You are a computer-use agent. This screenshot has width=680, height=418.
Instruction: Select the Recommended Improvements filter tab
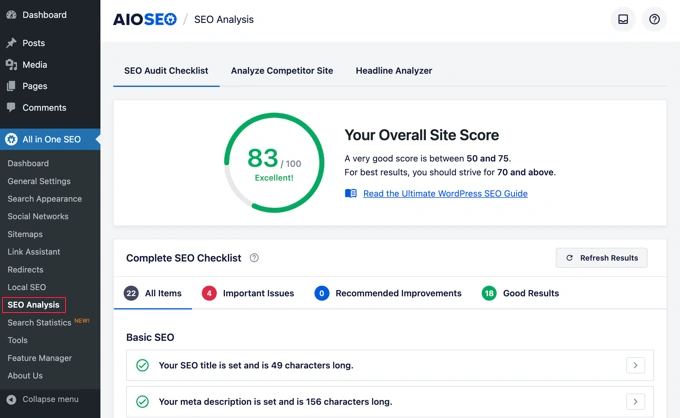388,293
